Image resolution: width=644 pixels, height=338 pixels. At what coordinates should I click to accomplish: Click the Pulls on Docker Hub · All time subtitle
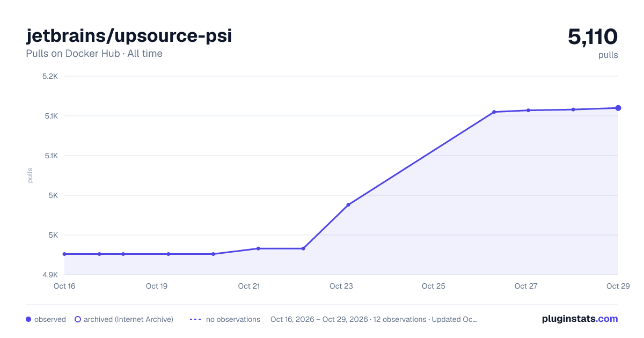(94, 54)
